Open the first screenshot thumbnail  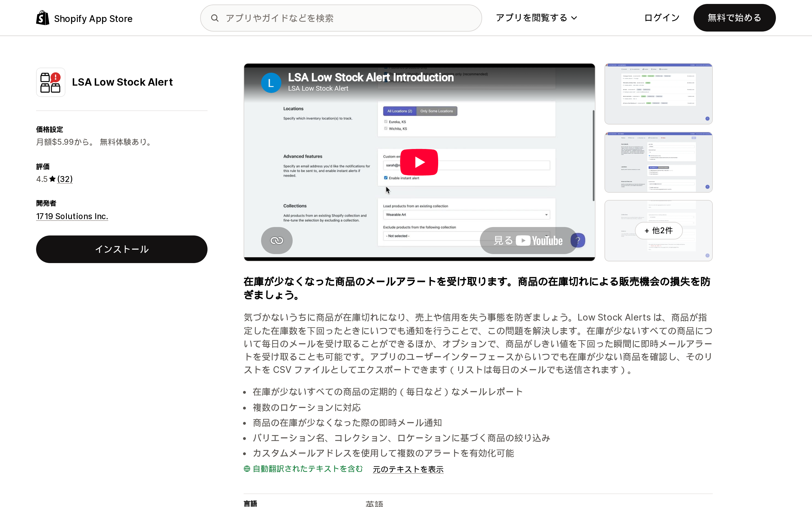(658, 94)
